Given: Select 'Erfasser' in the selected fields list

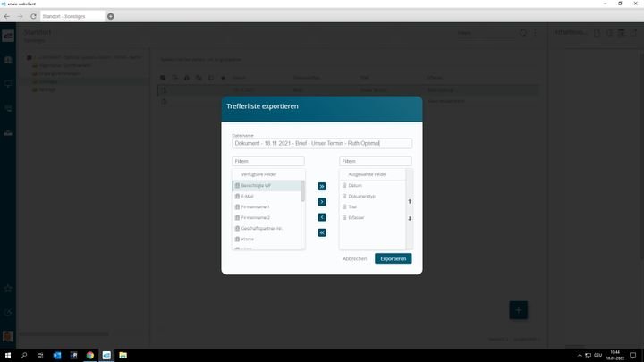Looking at the screenshot, I should [x=357, y=217].
